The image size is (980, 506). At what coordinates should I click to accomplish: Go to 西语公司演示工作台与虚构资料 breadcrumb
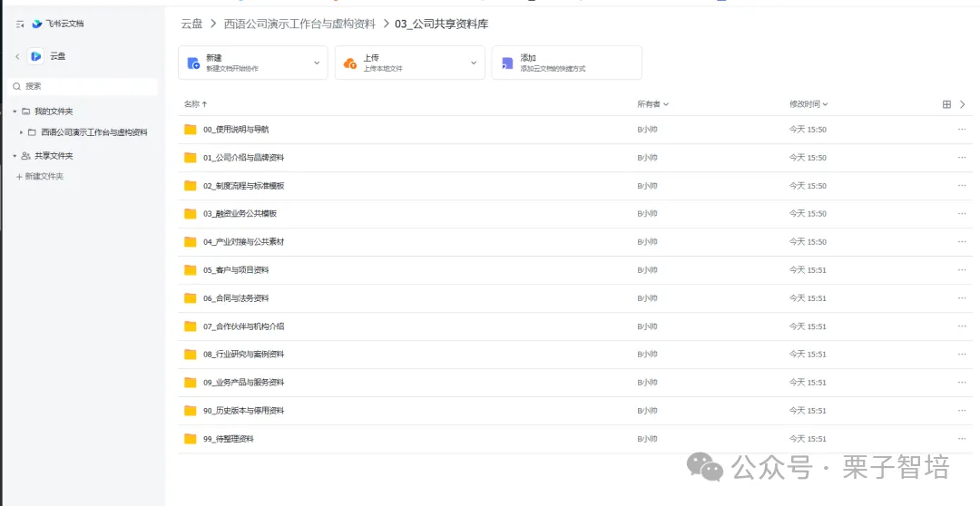(300, 24)
